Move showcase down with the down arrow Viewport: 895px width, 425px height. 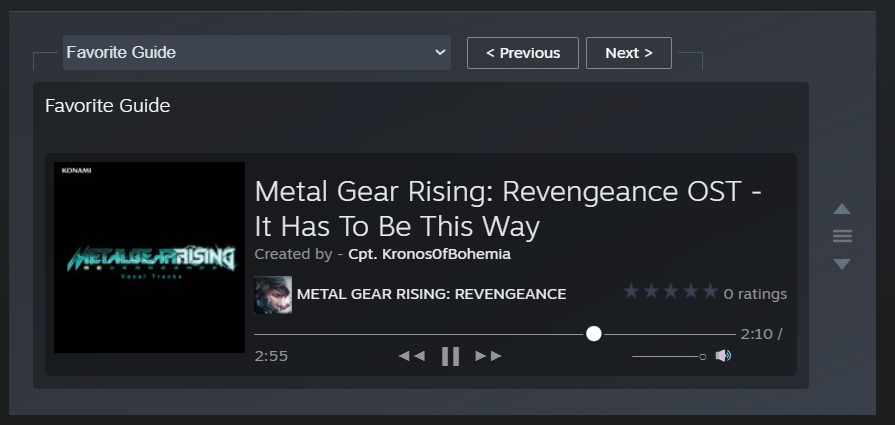[x=842, y=264]
